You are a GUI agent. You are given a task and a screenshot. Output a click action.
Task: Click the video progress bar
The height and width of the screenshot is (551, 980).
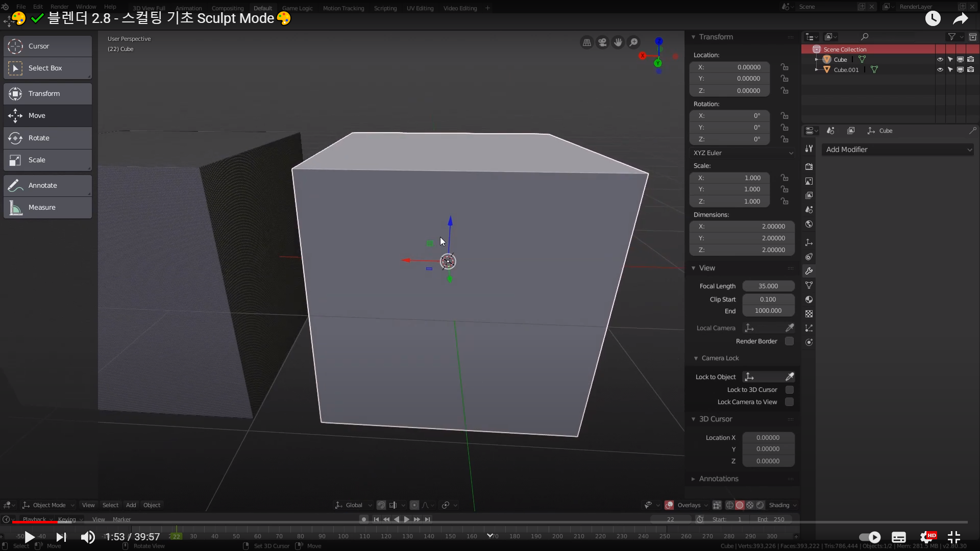(x=490, y=522)
